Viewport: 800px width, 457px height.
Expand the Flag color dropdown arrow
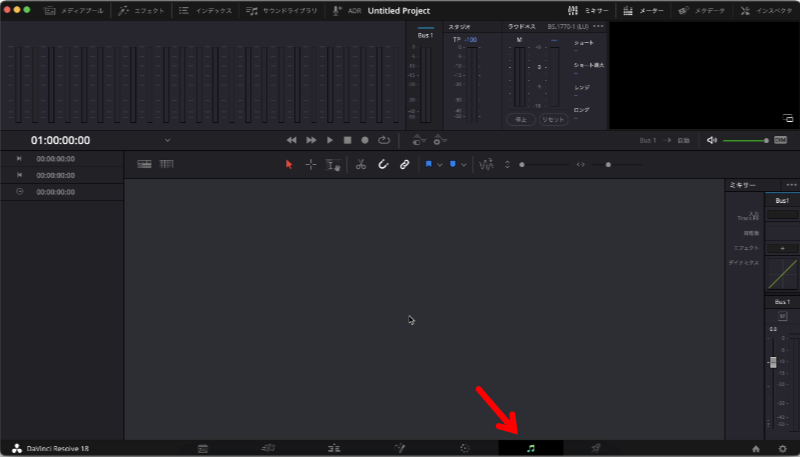[x=440, y=165]
